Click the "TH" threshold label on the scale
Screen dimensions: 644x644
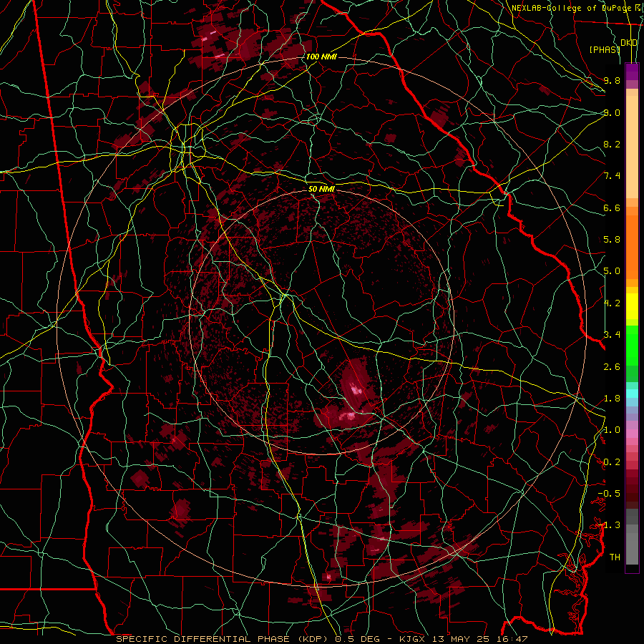coord(615,557)
